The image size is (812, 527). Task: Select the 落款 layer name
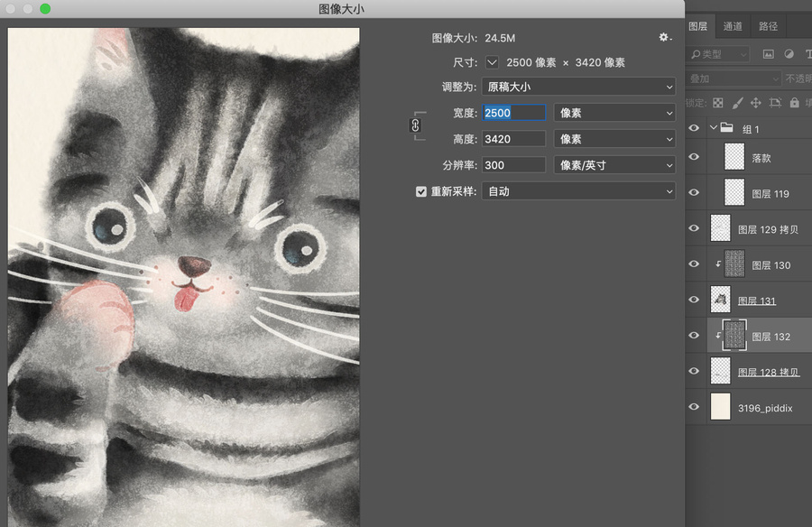pyautogui.click(x=761, y=158)
